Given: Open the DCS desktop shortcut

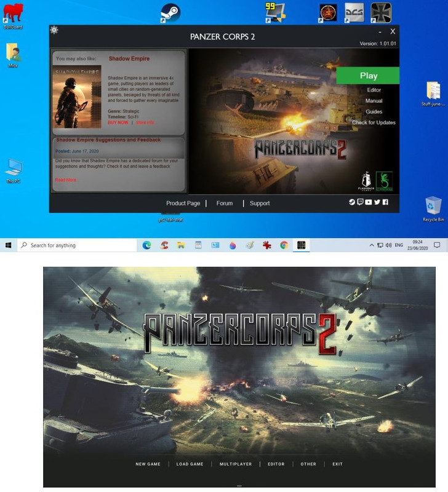Looking at the screenshot, I should (x=354, y=13).
